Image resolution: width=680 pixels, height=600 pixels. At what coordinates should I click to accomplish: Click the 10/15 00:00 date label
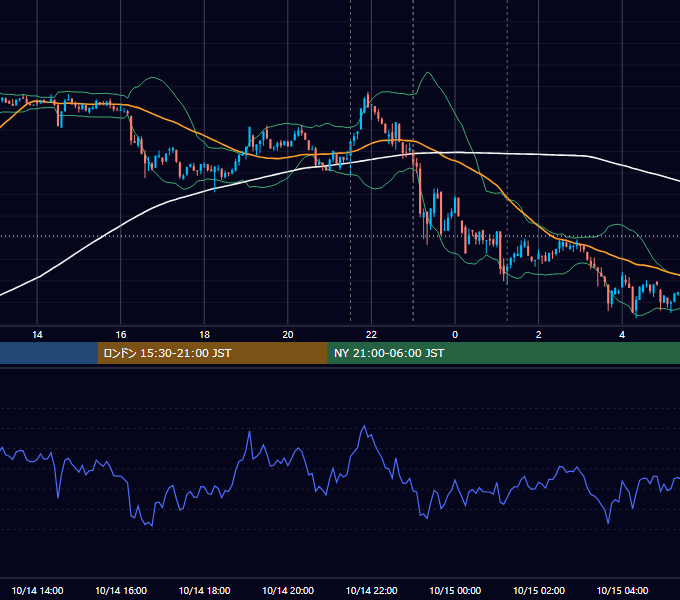tap(455, 591)
